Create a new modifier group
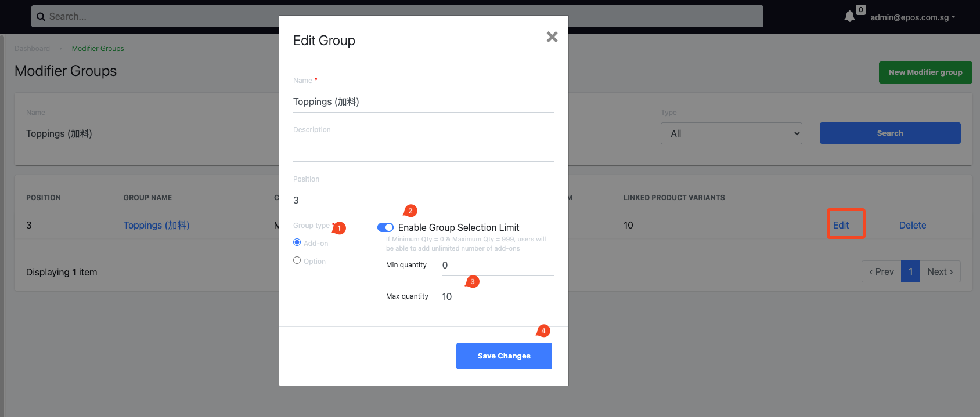 click(x=925, y=72)
